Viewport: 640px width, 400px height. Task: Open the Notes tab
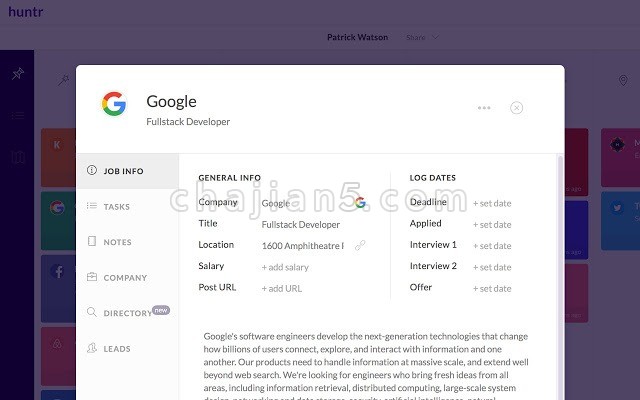pyautogui.click(x=116, y=242)
